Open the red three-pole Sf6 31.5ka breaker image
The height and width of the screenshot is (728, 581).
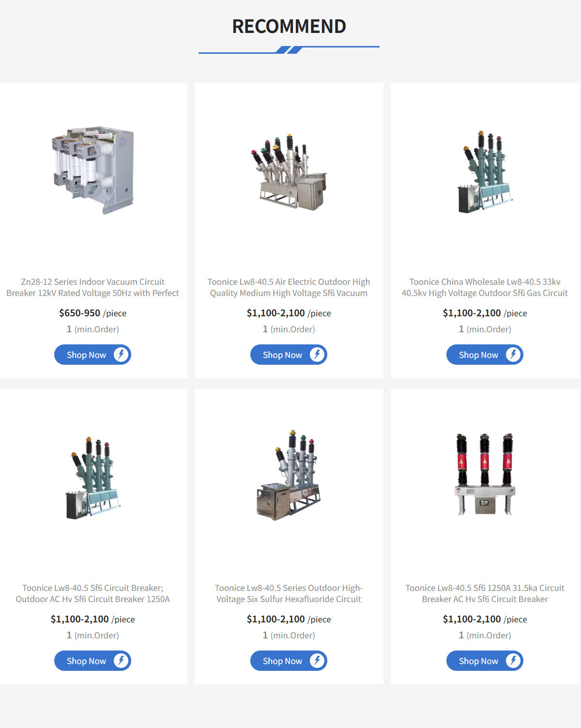[x=485, y=474]
